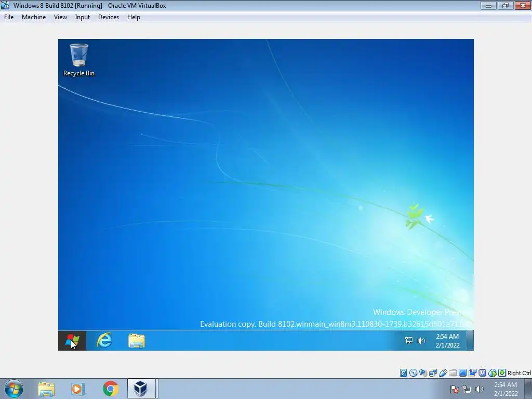Click the VirtualBox host taskbar button
The width and height of the screenshot is (532, 399).
point(141,389)
